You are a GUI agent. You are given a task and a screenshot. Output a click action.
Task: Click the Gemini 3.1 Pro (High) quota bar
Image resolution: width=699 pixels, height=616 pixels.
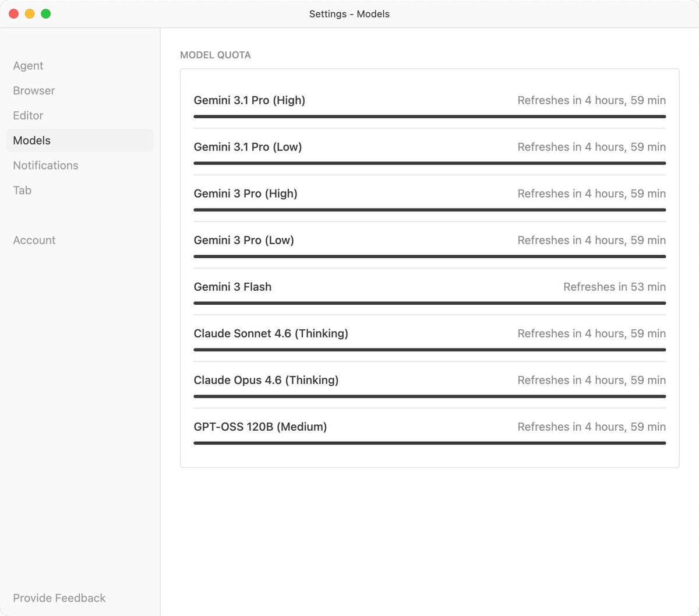point(430,117)
